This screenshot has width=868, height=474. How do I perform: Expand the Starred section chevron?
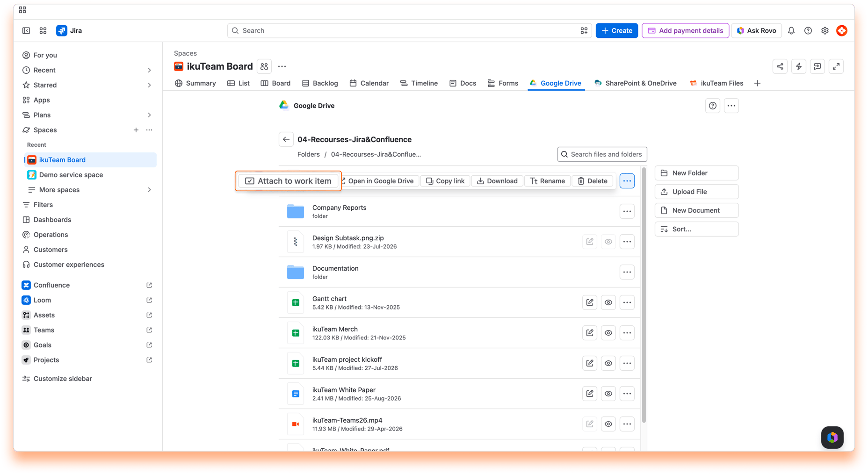pos(149,85)
